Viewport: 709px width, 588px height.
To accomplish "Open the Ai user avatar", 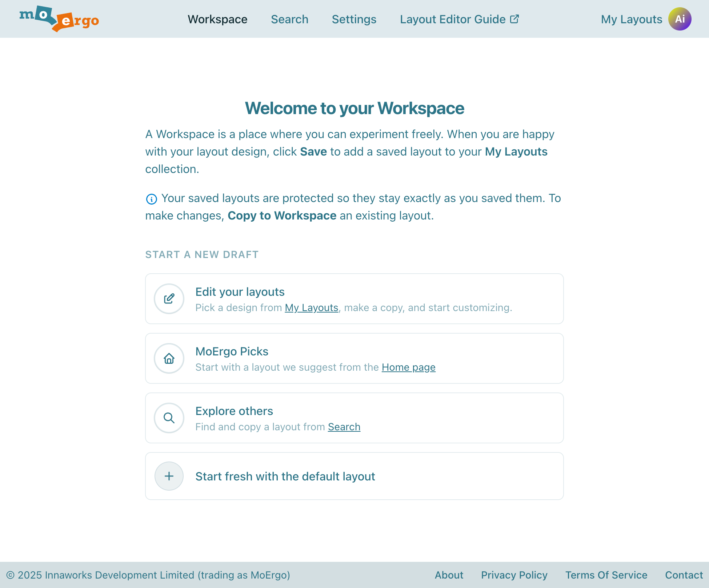I will pyautogui.click(x=680, y=19).
